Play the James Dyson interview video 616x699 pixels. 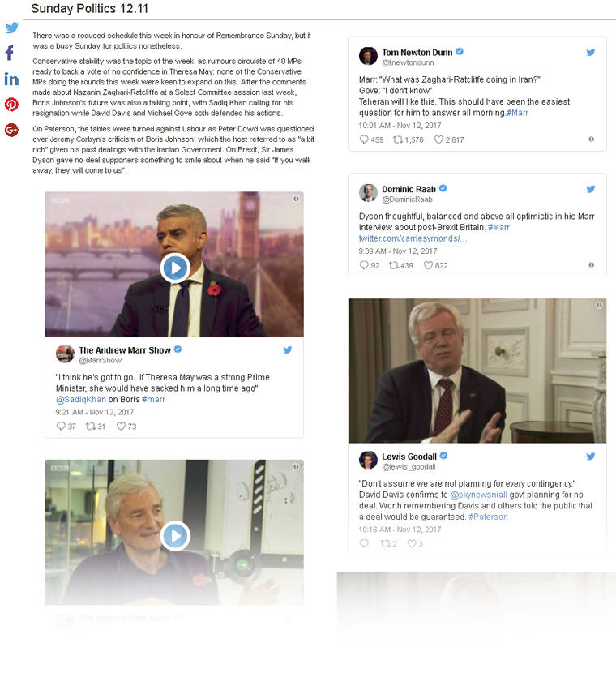[175, 536]
